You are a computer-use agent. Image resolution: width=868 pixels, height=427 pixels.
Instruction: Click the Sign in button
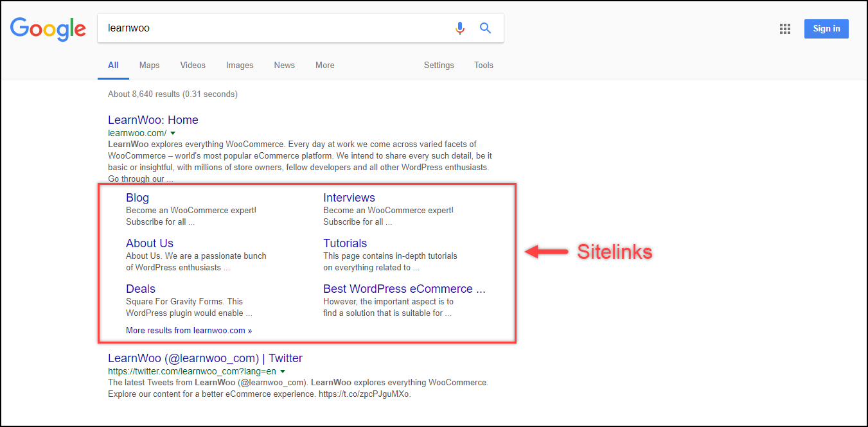click(826, 29)
